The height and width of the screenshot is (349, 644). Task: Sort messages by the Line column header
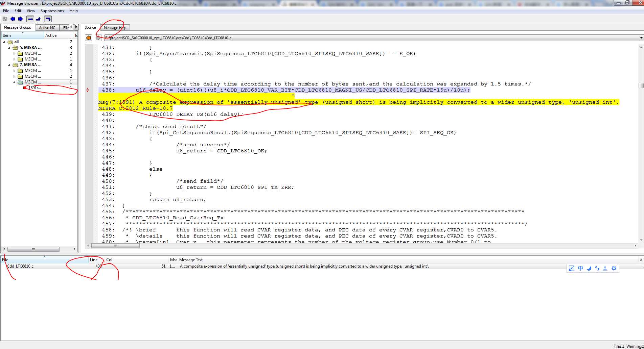pos(96,260)
